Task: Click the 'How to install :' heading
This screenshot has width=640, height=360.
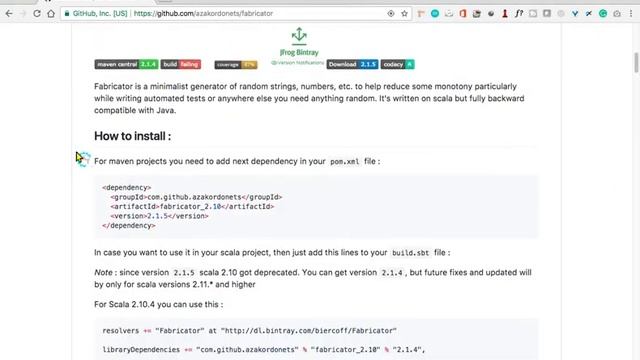Action: (133, 136)
